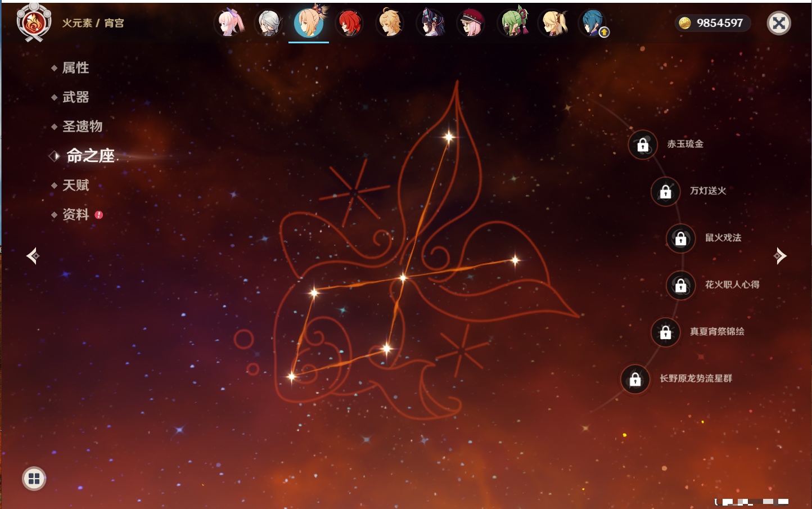The height and width of the screenshot is (509, 812).
Task: Click the 真夏宵祭锦绘 constellation label
Action: pos(717,331)
